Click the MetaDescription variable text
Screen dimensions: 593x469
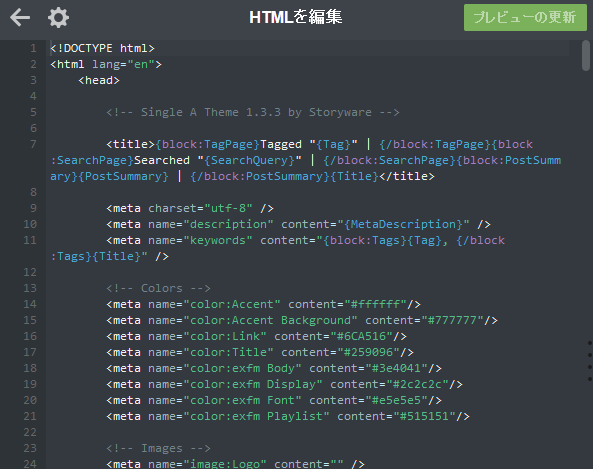(x=403, y=224)
